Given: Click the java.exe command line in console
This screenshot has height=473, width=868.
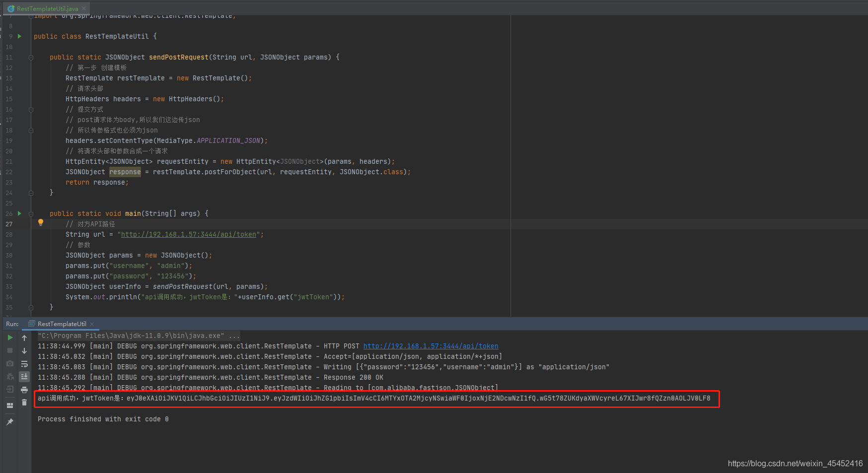Looking at the screenshot, I should [139, 336].
